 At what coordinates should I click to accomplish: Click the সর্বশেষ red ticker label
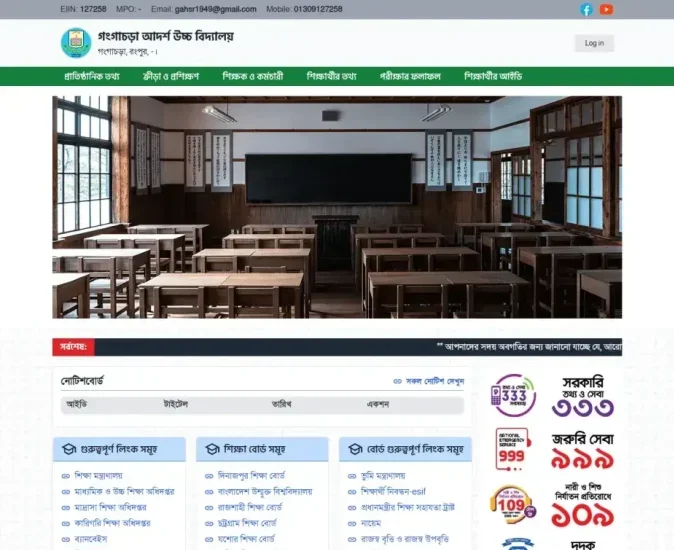click(74, 347)
